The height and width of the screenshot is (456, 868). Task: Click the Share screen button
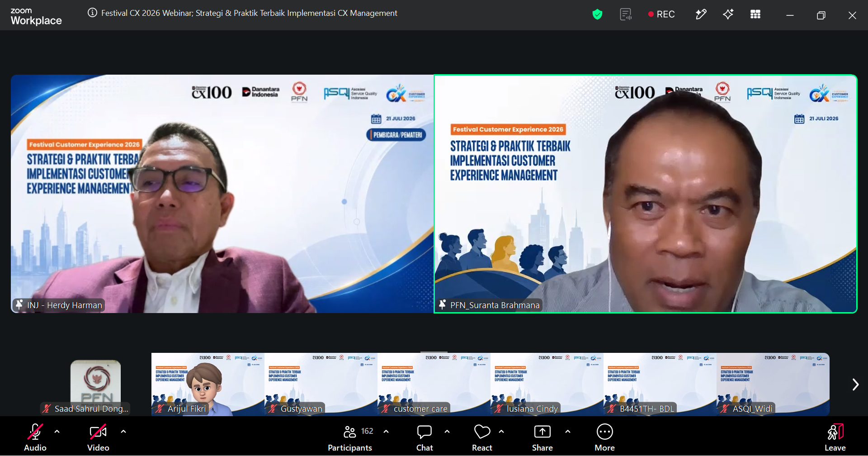[542, 437]
